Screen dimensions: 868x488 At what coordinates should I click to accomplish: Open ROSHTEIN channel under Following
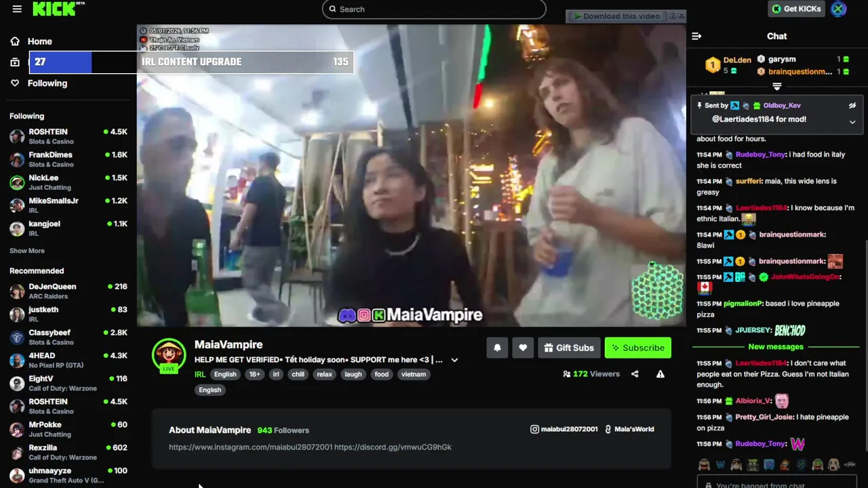click(68, 136)
